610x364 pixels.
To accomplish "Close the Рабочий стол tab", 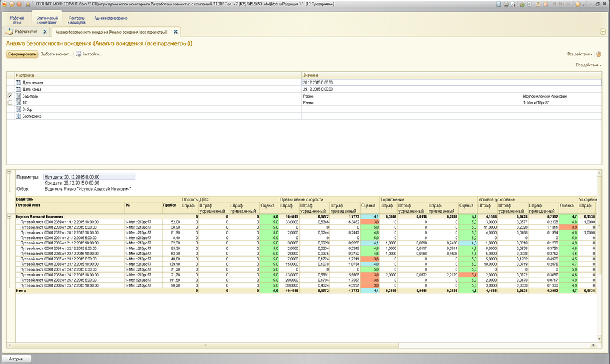I will 45,32.
